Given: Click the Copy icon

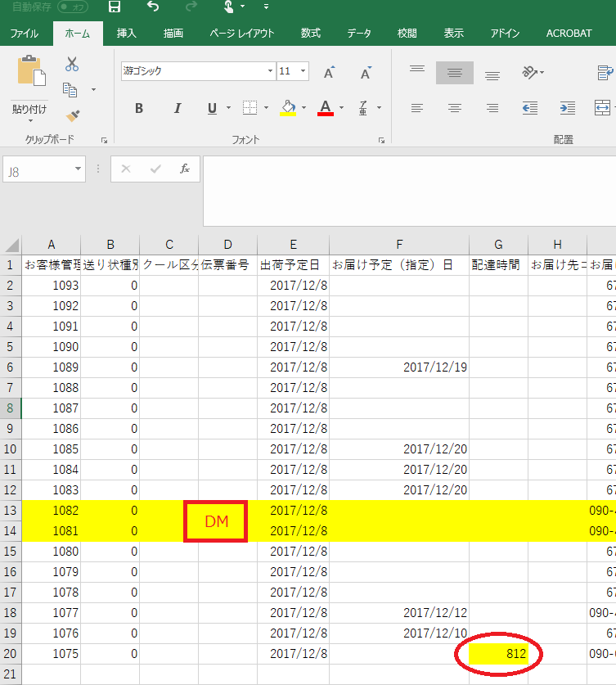Looking at the screenshot, I should (x=70, y=89).
